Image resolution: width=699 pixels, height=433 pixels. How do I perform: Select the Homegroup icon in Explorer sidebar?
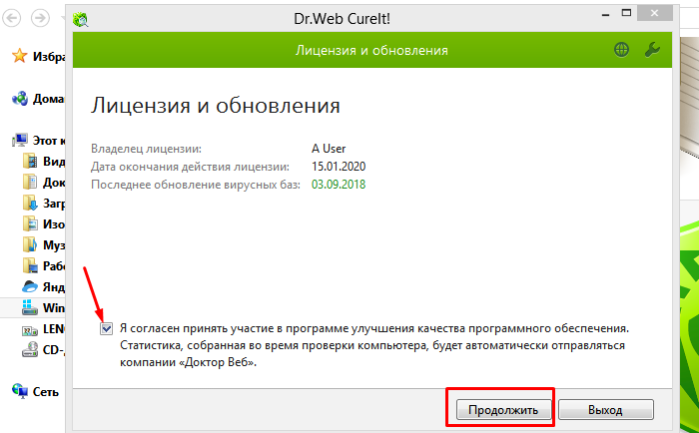point(20,98)
